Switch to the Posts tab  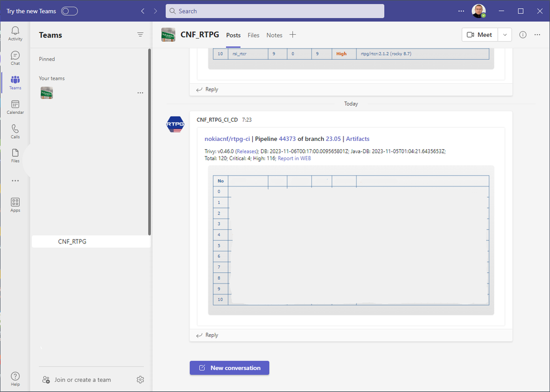coord(233,35)
